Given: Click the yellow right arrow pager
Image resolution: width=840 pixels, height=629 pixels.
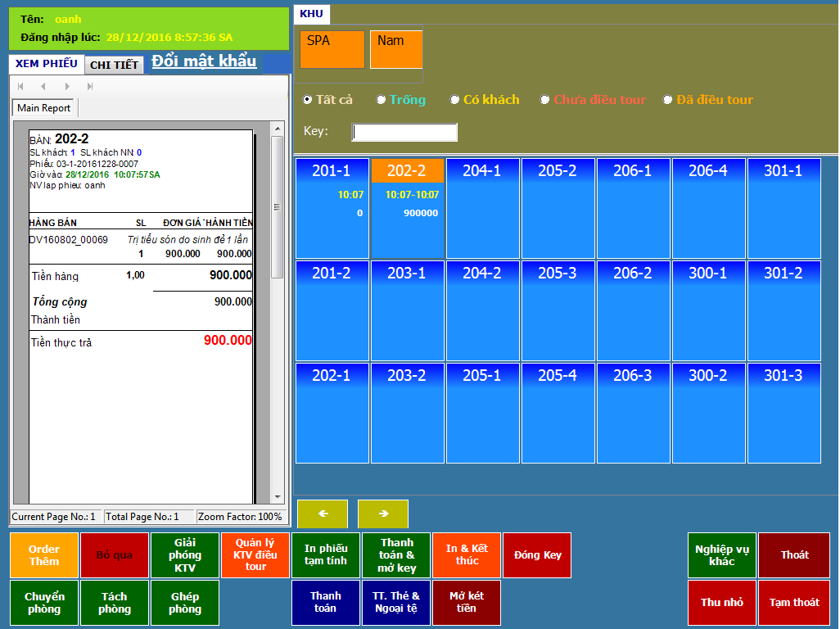Looking at the screenshot, I should [x=383, y=514].
